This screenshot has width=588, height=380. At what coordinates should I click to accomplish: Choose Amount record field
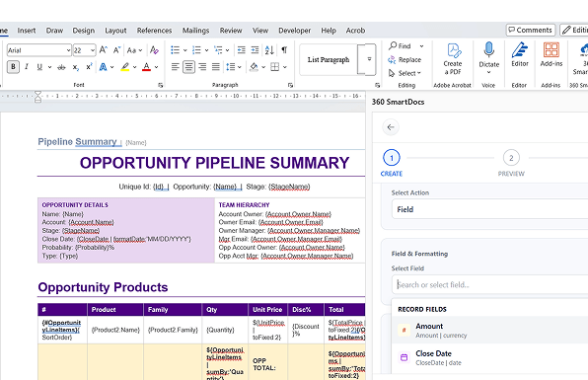489,330
